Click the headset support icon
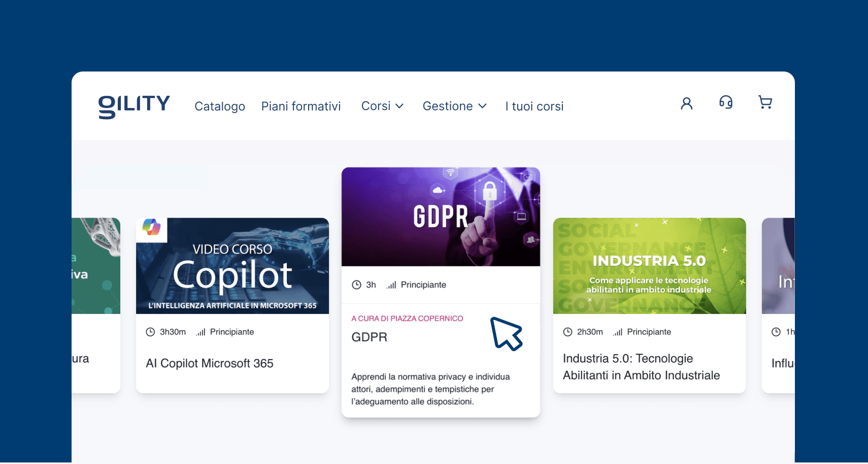 [x=726, y=102]
